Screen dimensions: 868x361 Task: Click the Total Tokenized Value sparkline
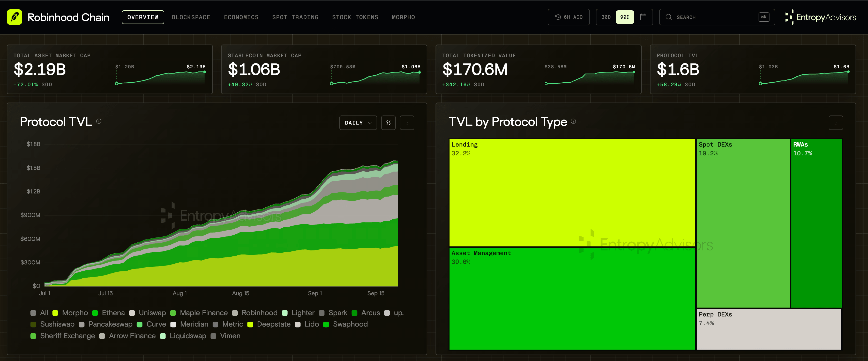tap(590, 78)
